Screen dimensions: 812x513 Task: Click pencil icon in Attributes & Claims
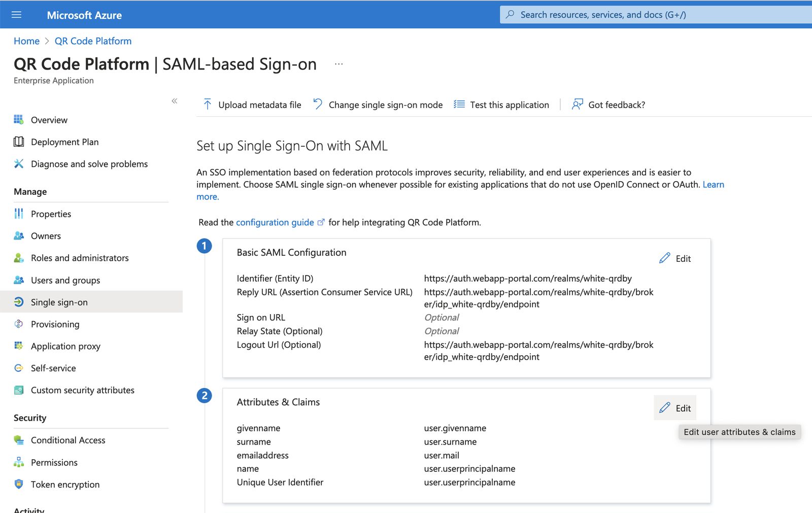pyautogui.click(x=665, y=407)
